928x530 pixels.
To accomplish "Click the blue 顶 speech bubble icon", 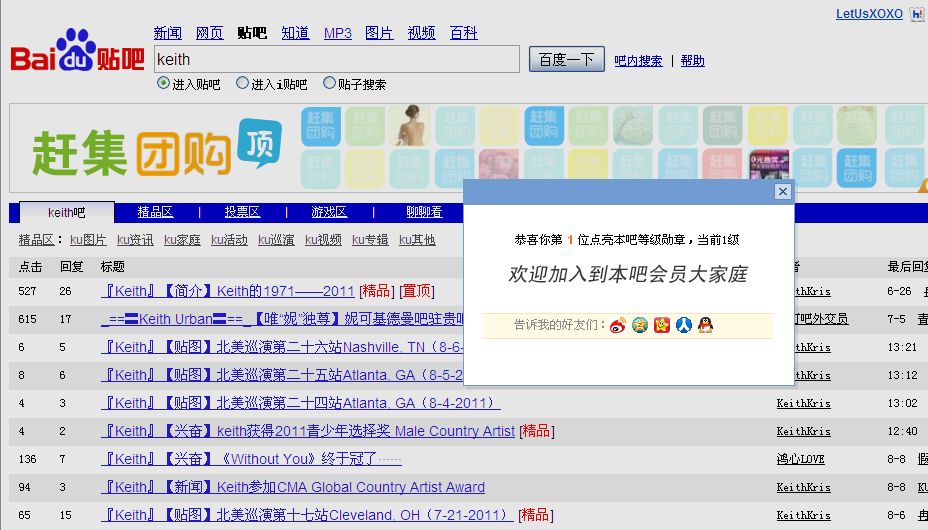I will [259, 142].
